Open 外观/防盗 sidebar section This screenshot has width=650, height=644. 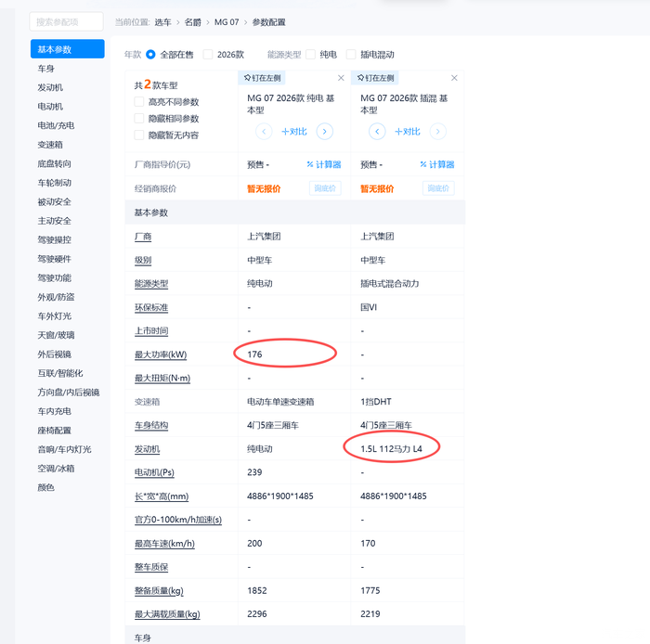click(56, 297)
